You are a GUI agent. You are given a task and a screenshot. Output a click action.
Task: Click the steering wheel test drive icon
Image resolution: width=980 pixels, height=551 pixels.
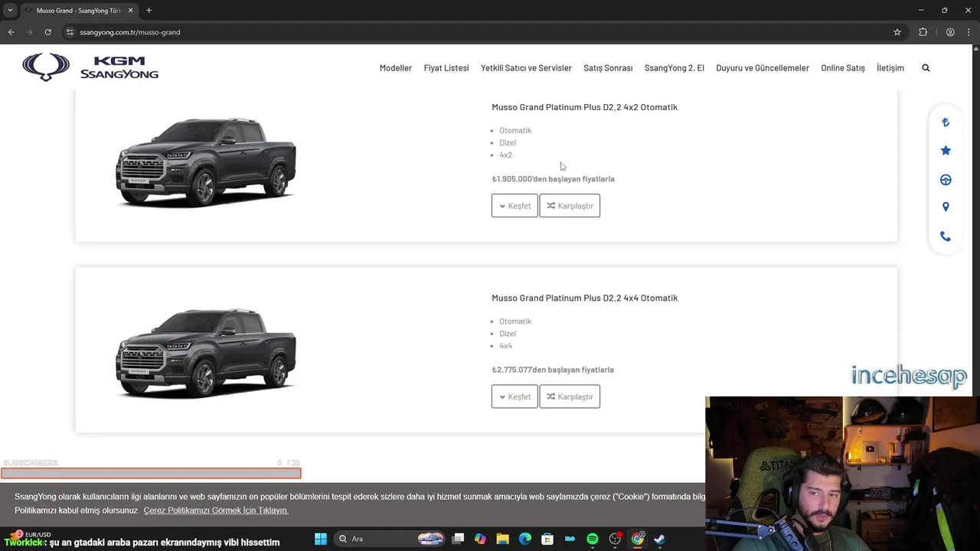click(946, 180)
